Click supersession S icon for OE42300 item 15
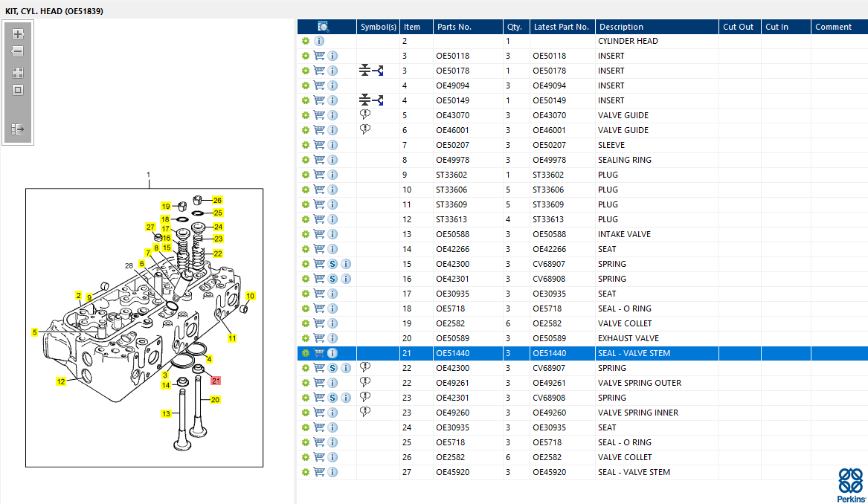868x504 pixels. 332,264
